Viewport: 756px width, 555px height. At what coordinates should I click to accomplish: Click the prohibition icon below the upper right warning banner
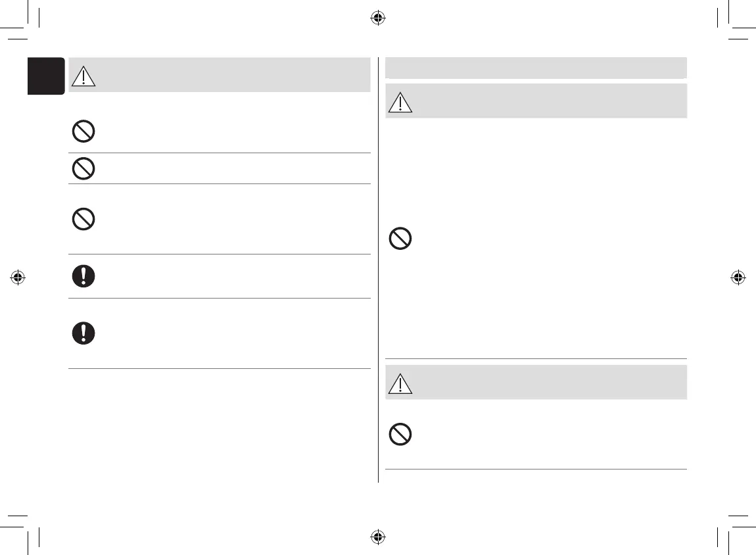[x=400, y=238]
